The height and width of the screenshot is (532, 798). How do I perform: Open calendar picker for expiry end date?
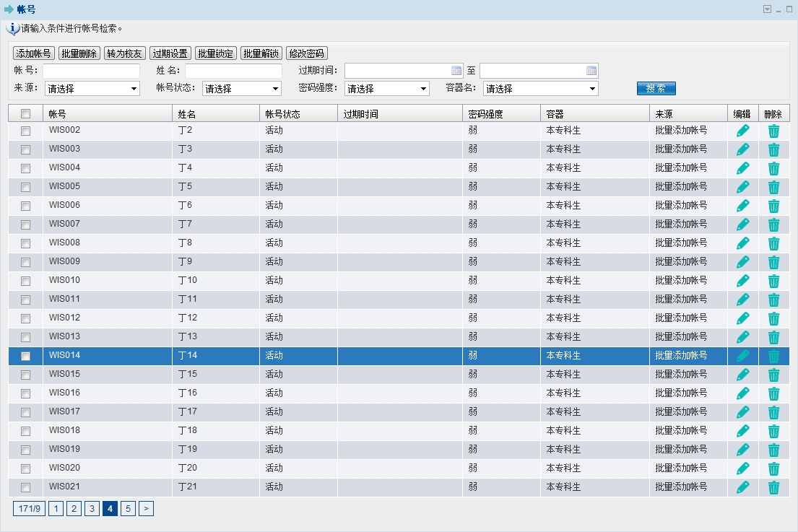[x=591, y=71]
